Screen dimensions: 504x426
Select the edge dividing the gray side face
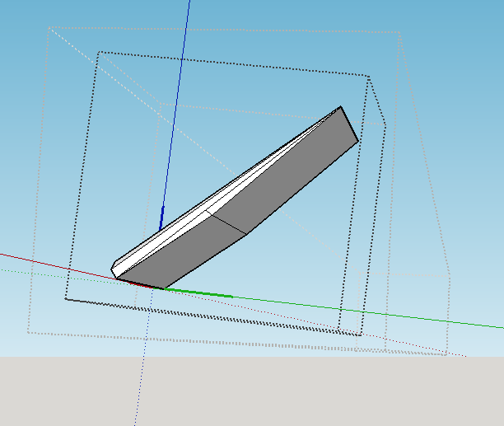point(229,224)
